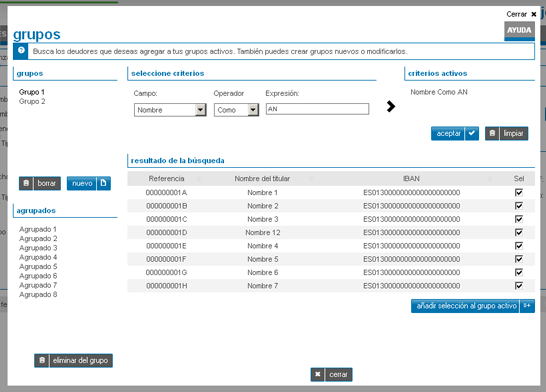Select Agrupado 4 in agrupados list
Viewport: 546px width, 392px height.
(x=38, y=257)
